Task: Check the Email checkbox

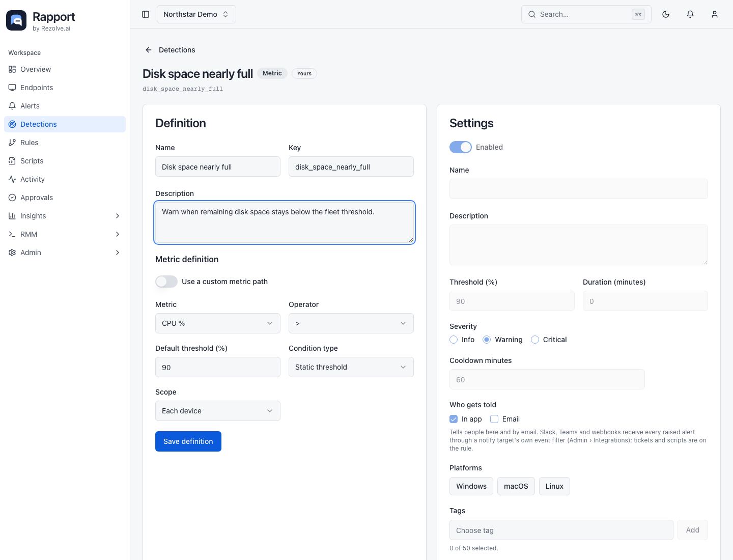Action: [494, 419]
